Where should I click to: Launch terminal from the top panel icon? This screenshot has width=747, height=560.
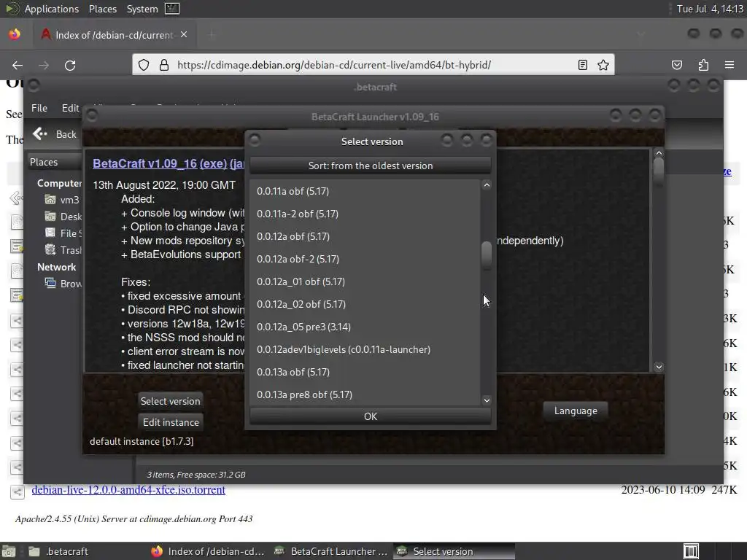172,9
